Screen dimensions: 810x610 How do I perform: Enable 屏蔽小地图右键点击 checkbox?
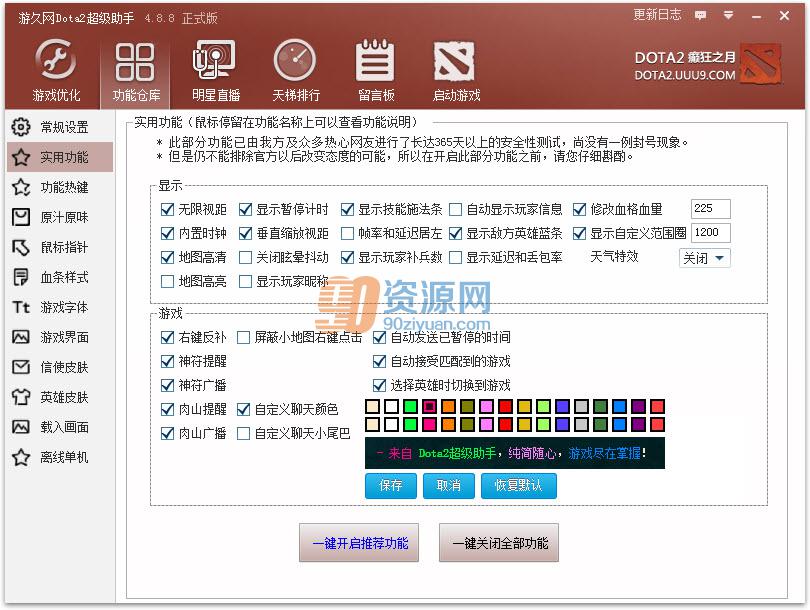243,337
